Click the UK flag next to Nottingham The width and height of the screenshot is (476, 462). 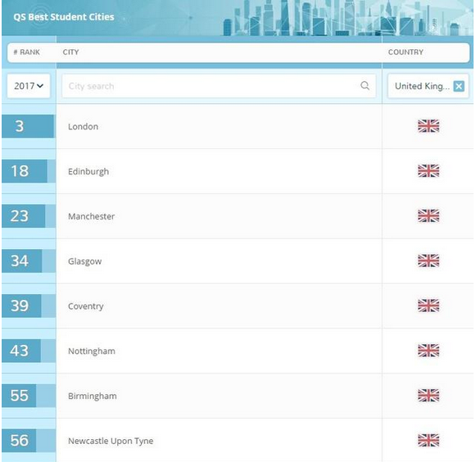tap(428, 351)
